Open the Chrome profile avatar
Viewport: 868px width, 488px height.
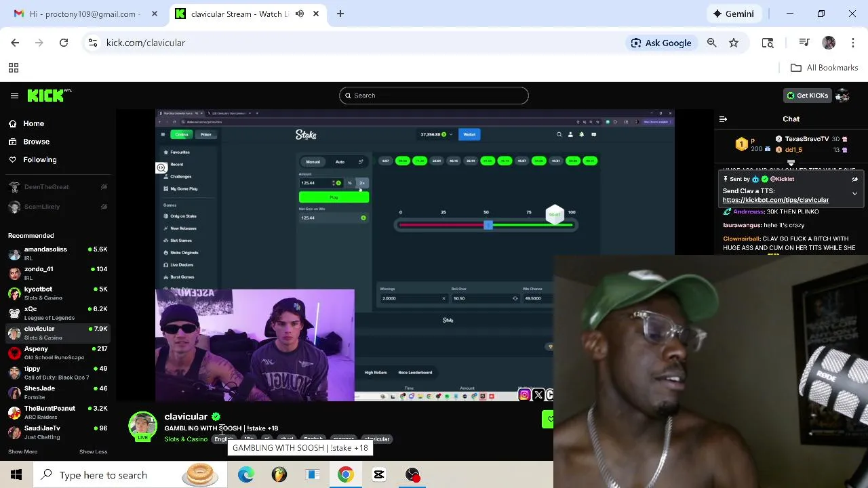click(x=829, y=43)
